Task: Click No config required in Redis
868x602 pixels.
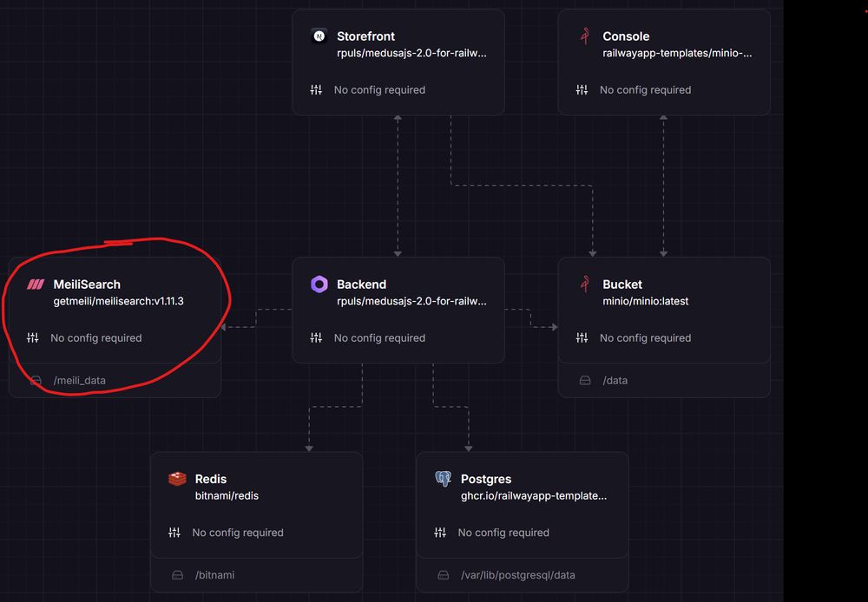Action: click(238, 533)
